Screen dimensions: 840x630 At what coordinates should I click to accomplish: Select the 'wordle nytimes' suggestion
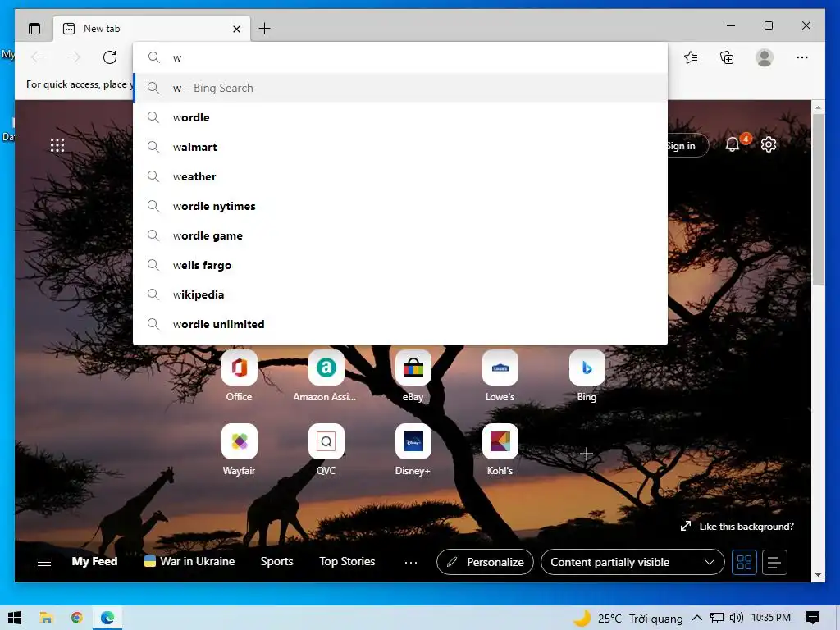coord(400,206)
